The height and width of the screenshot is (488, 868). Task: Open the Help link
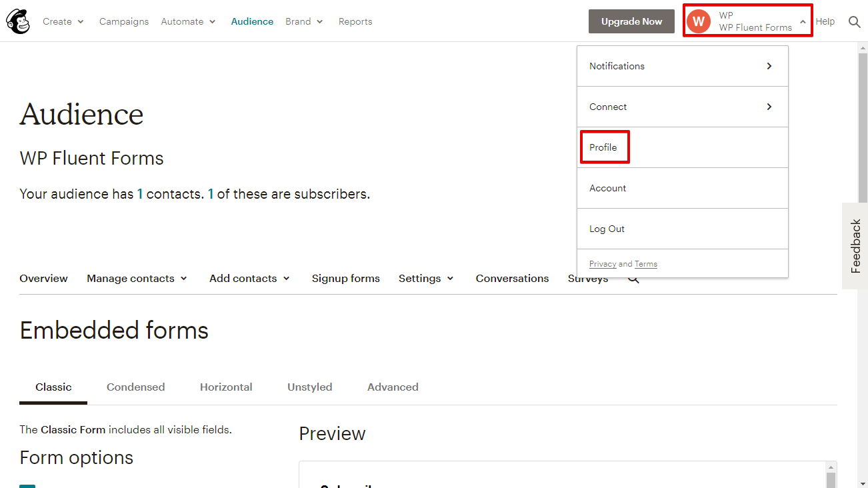[x=825, y=21]
